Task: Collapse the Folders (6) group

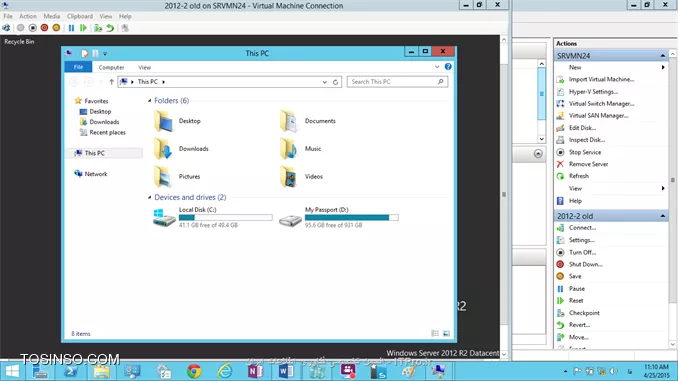Action: [150, 101]
